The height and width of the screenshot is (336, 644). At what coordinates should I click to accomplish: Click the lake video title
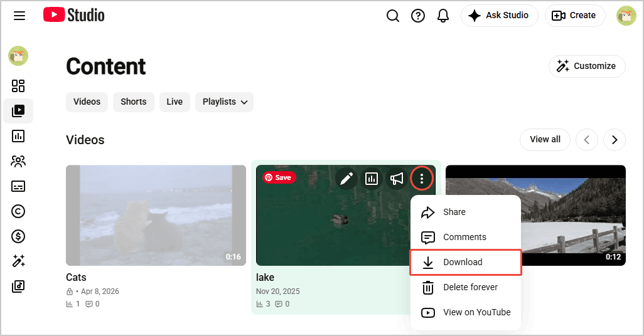pos(265,277)
